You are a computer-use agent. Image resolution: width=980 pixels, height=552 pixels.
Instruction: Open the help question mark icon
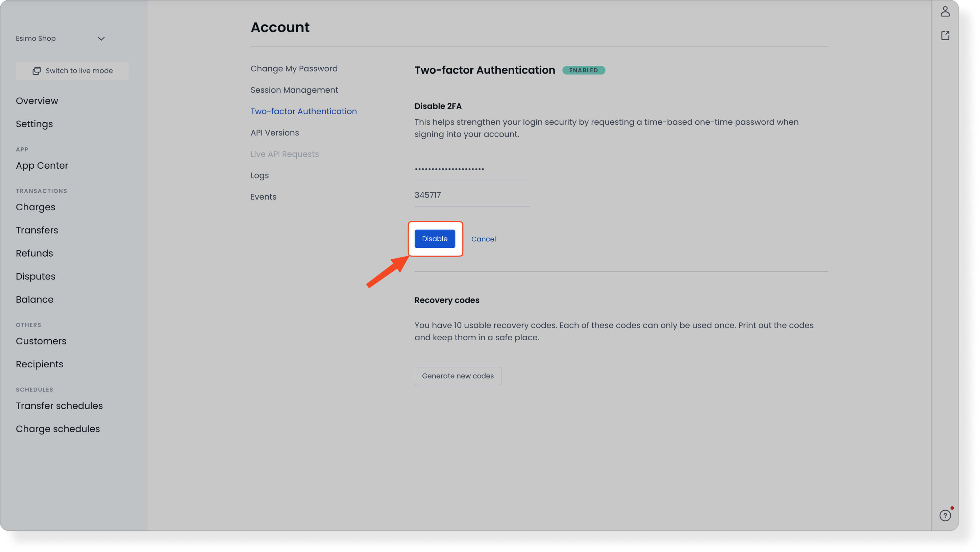[x=945, y=516]
